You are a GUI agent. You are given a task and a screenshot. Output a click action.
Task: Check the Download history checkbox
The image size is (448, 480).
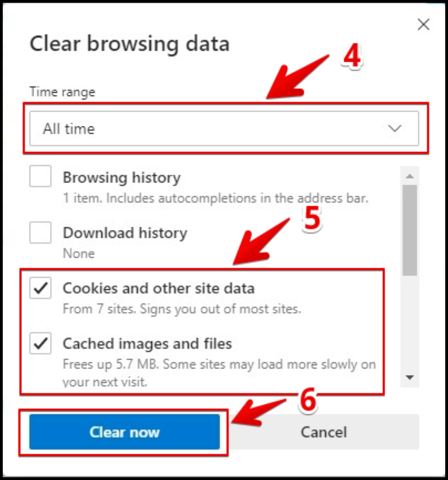tap(40, 232)
